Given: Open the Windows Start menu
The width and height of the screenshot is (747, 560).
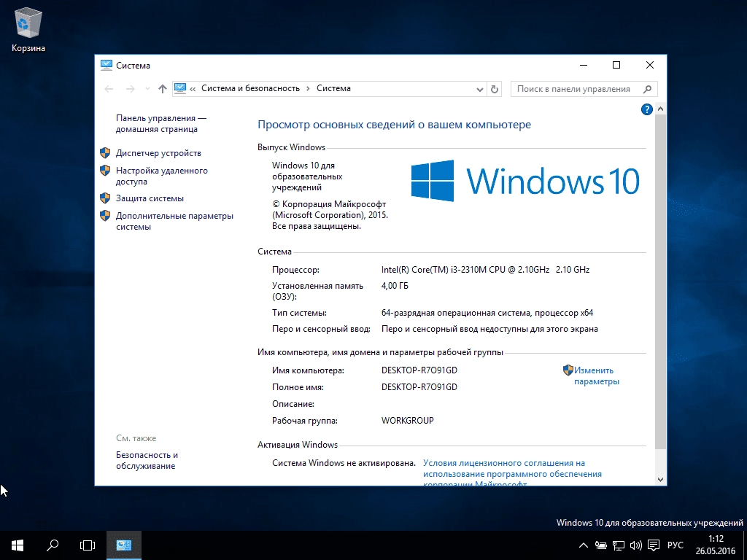Looking at the screenshot, I should [18, 545].
